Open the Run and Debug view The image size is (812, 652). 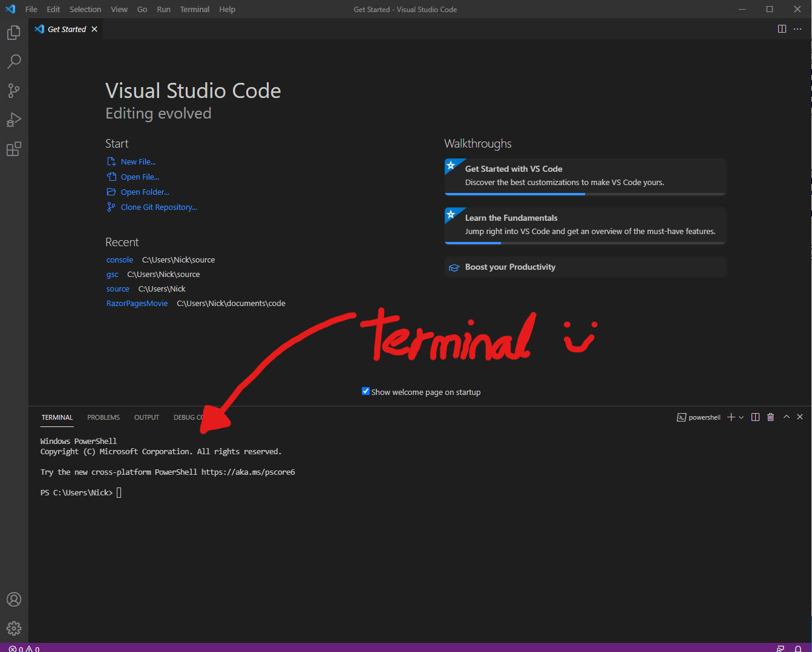(x=14, y=120)
